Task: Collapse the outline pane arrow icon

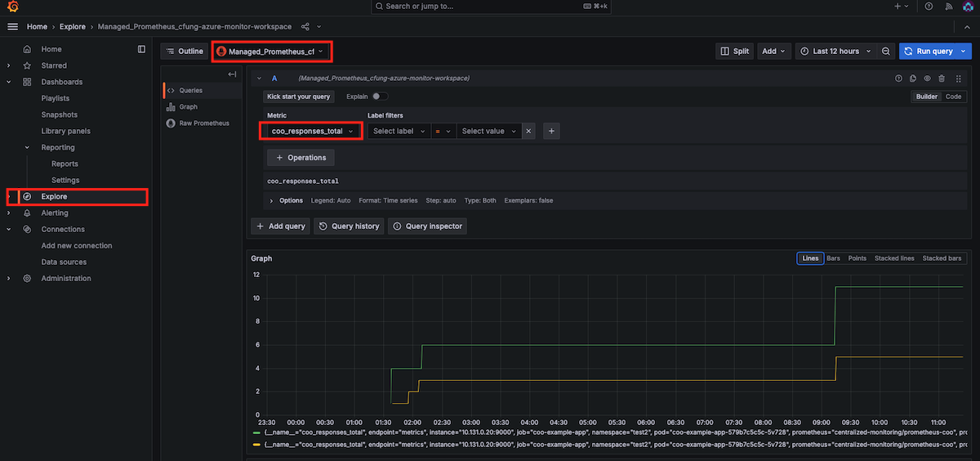Action: coord(233,74)
